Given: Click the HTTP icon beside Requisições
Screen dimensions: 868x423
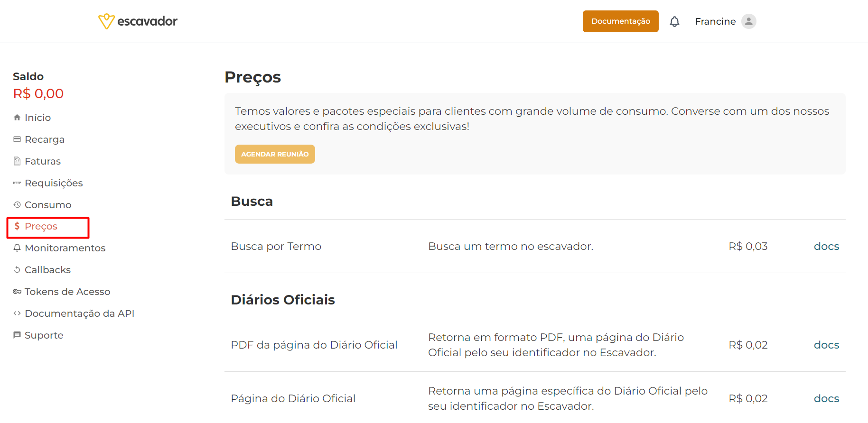Looking at the screenshot, I should pos(17,183).
